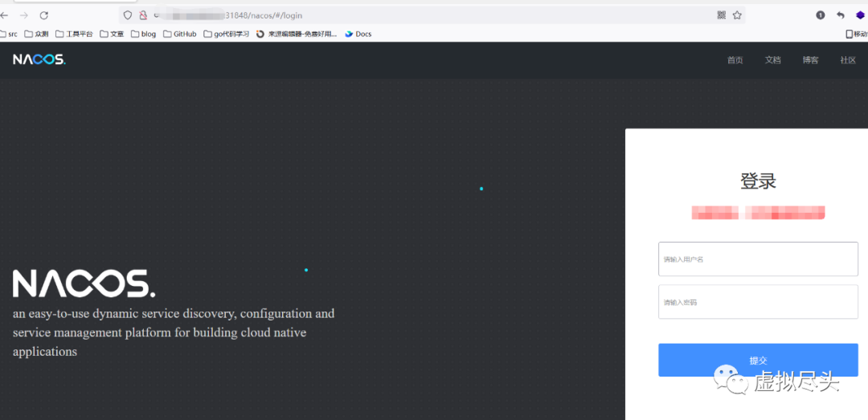The height and width of the screenshot is (420, 868).
Task: Open the QR code icon in address bar
Action: pyautogui.click(x=721, y=15)
